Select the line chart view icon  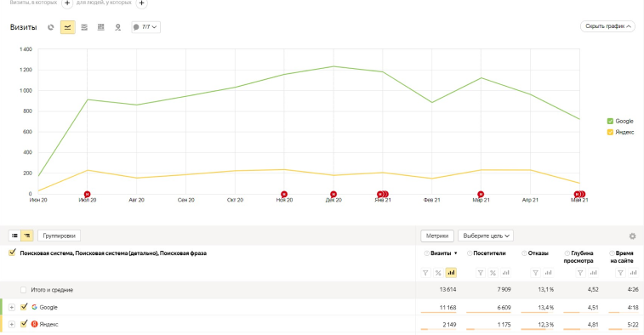coord(68,27)
